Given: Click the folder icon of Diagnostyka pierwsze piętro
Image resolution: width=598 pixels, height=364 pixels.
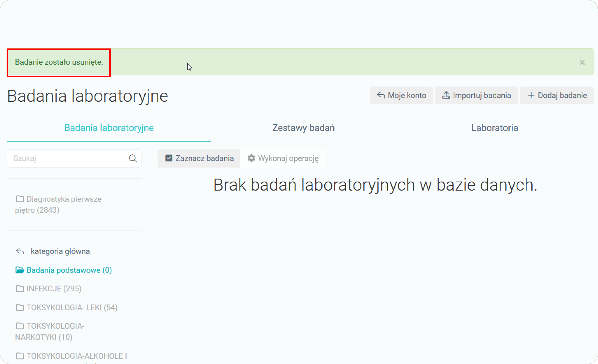Looking at the screenshot, I should (20, 199).
